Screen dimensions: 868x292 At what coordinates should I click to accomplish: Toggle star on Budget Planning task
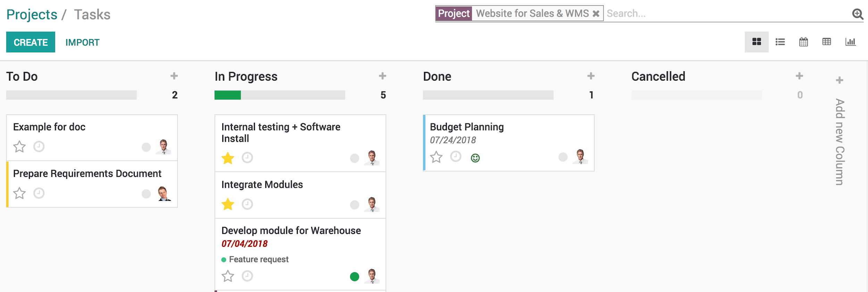point(436,157)
